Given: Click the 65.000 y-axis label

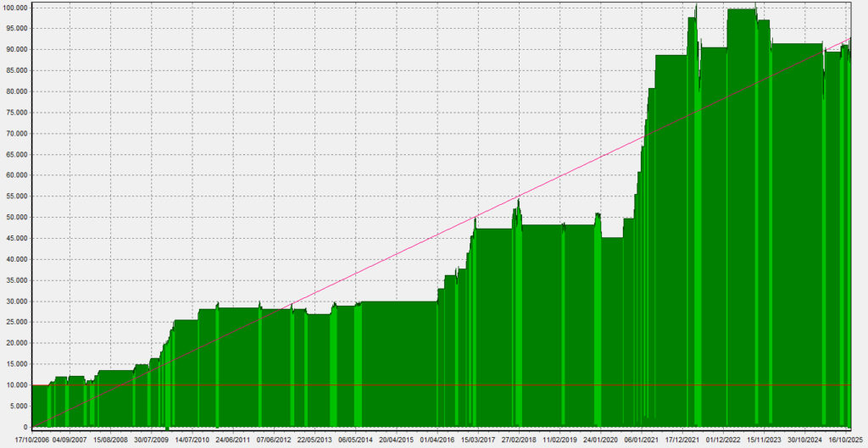Looking at the screenshot, I should (x=15, y=155).
